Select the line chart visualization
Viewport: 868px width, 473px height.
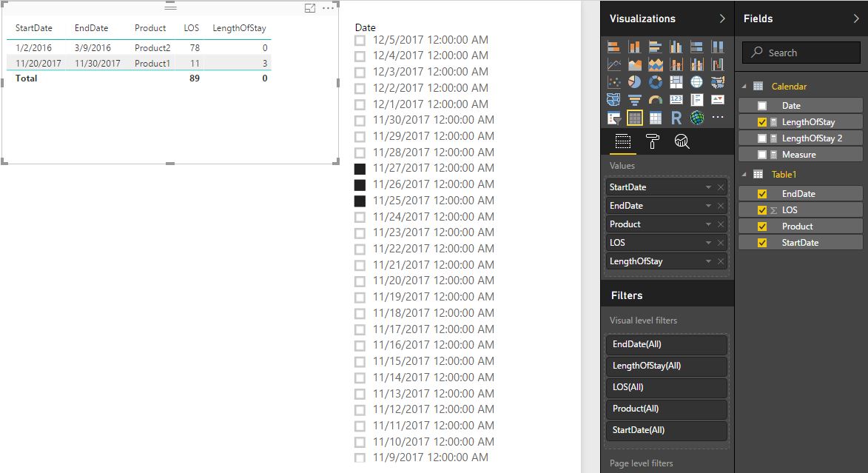point(613,65)
